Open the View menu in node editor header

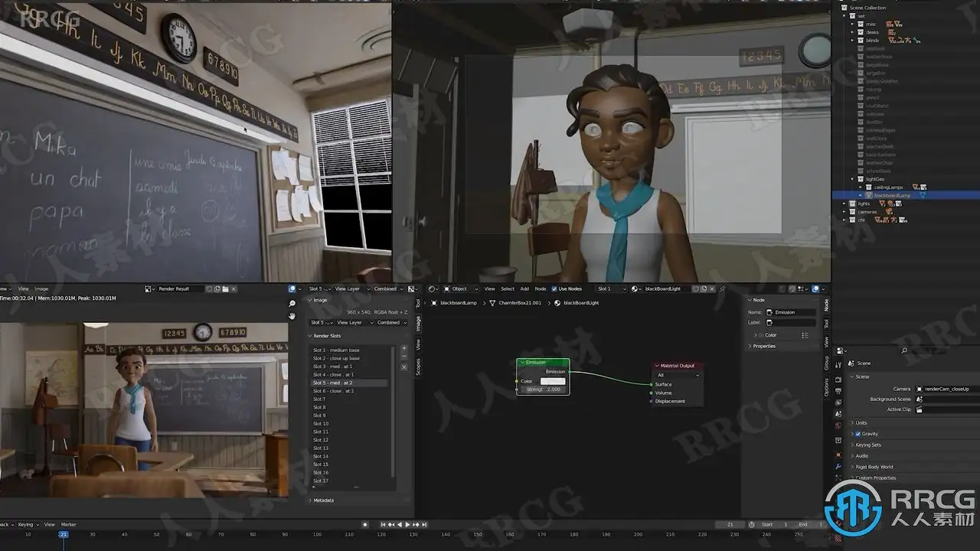click(489, 289)
